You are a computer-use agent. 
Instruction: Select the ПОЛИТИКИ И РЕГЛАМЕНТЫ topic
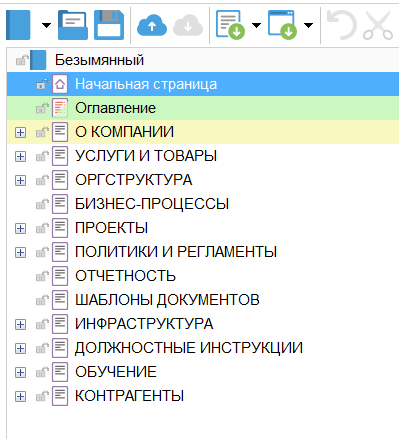176,252
